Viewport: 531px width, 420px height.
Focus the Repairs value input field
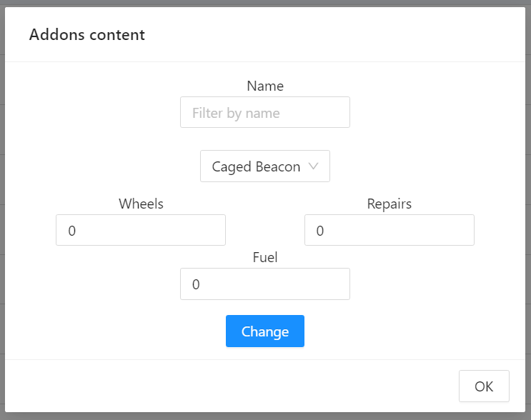389,230
